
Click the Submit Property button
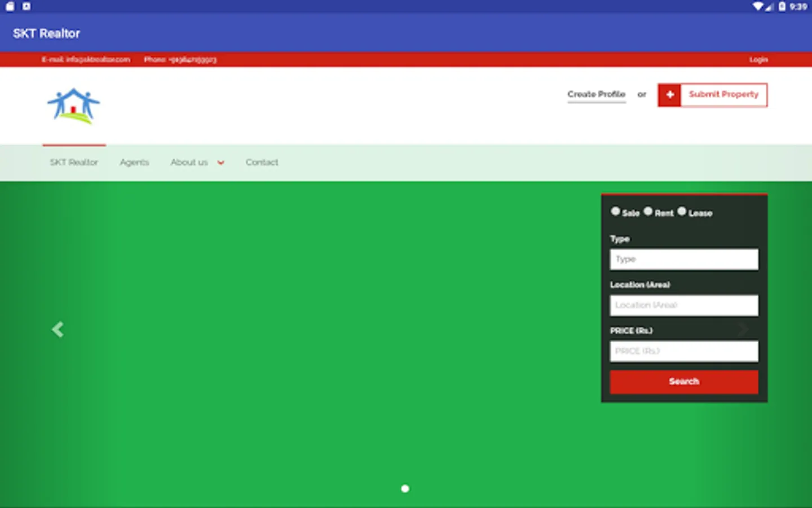[712, 95]
